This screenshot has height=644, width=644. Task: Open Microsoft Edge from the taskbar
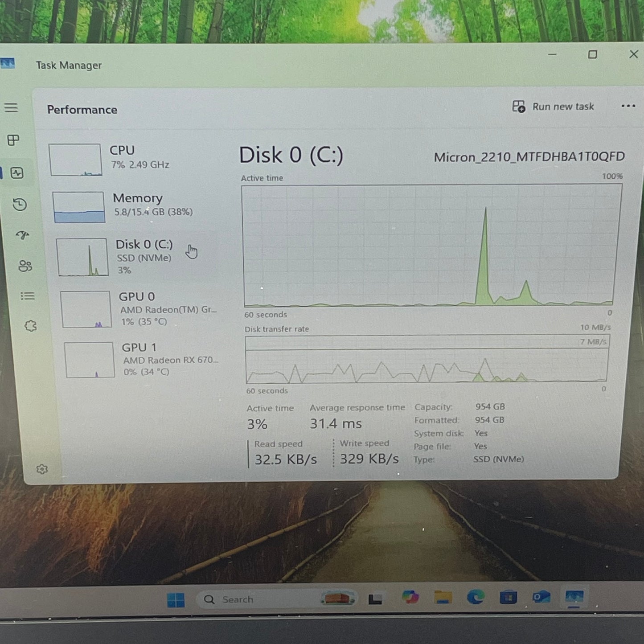pyautogui.click(x=476, y=597)
